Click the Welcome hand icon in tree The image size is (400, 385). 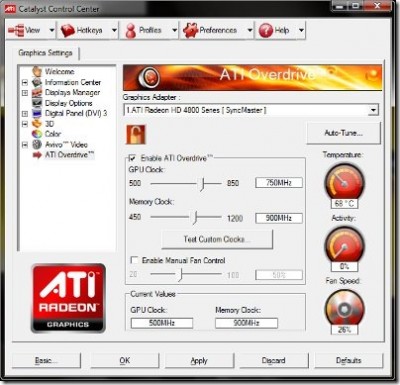tap(37, 71)
